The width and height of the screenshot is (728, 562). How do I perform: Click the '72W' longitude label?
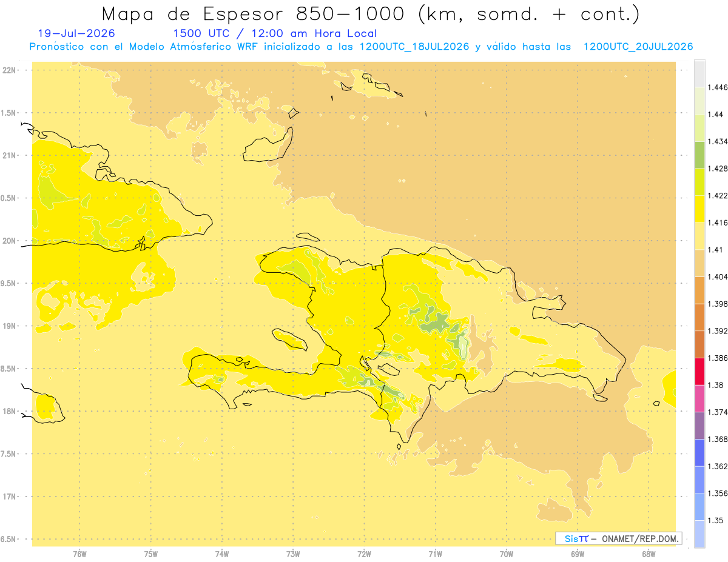point(364,554)
